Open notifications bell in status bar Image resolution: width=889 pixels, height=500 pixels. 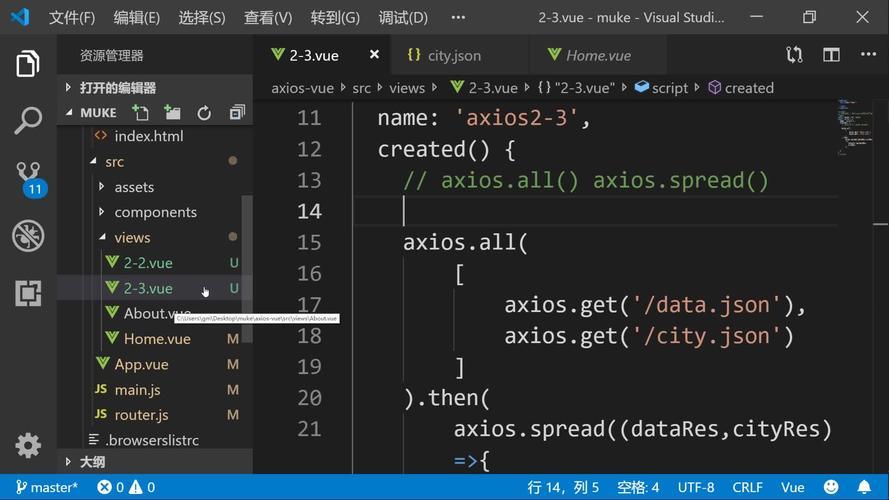[x=864, y=487]
